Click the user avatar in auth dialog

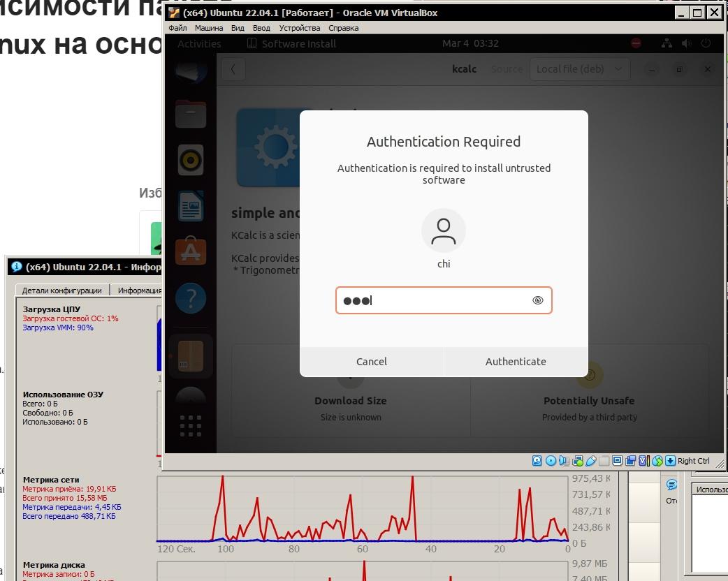coord(444,230)
